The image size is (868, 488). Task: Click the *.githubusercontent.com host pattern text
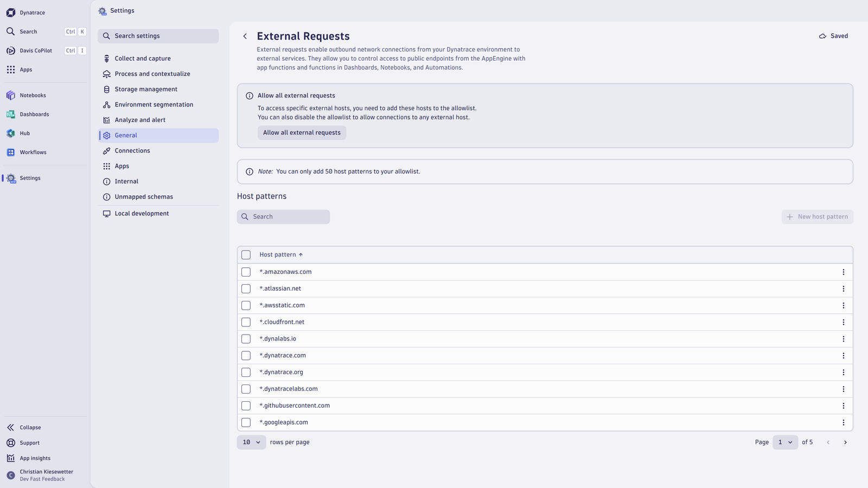tap(295, 406)
